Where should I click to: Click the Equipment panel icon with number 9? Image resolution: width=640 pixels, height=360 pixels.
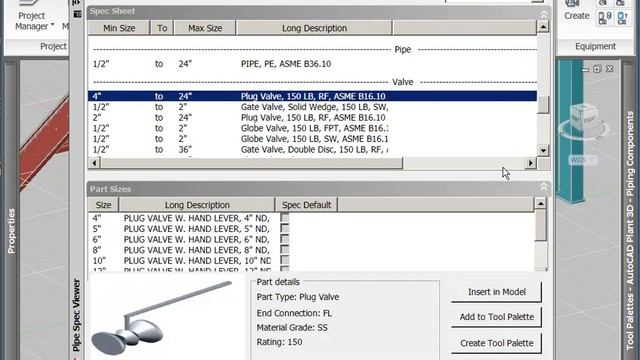[604, 18]
